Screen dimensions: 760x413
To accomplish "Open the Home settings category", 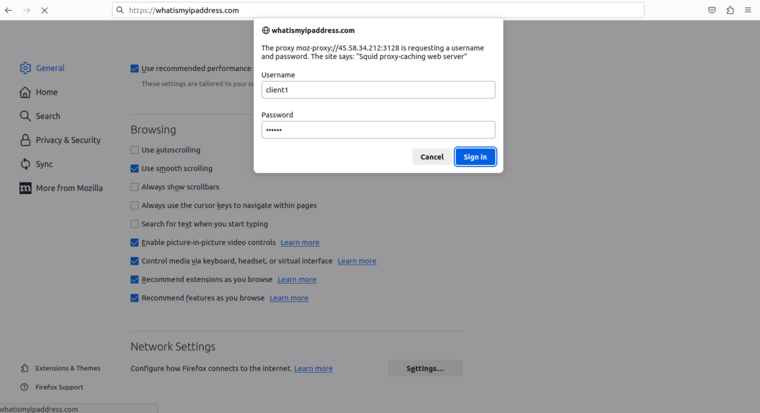I will pos(46,92).
